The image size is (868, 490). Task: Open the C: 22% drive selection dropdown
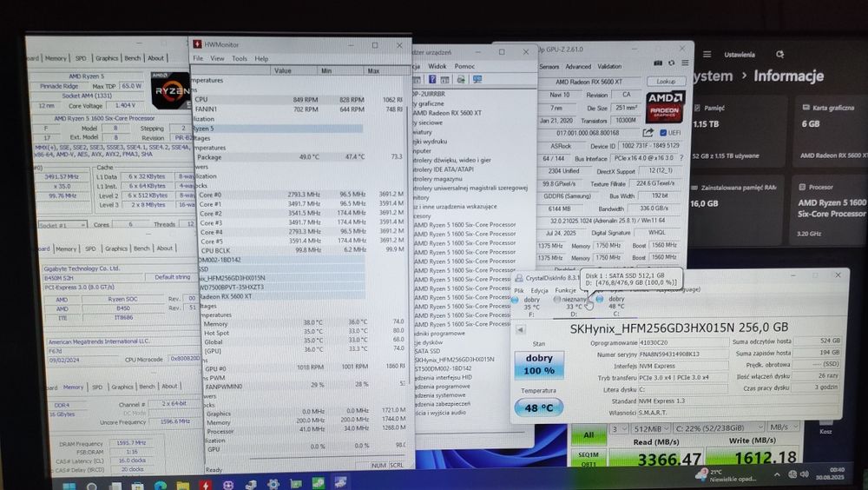pyautogui.click(x=719, y=427)
